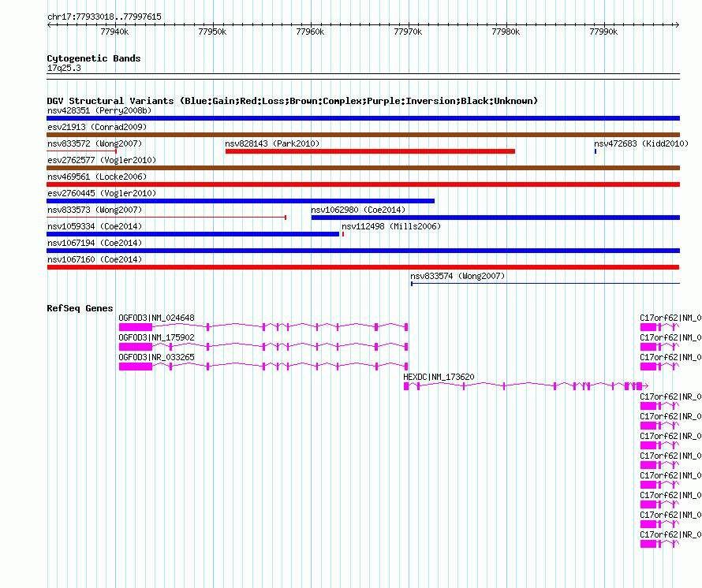The height and width of the screenshot is (588, 702).
Task: Click the 77980k ruler position label
Action: click(506, 32)
